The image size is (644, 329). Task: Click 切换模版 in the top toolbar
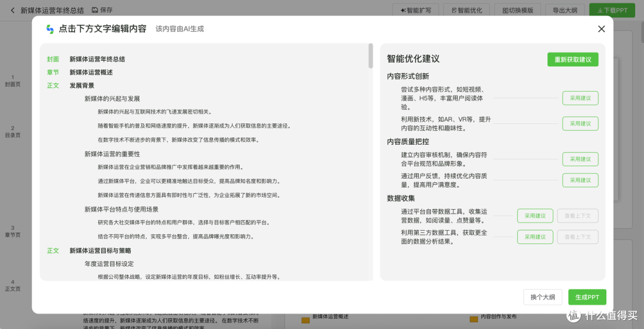(517, 10)
